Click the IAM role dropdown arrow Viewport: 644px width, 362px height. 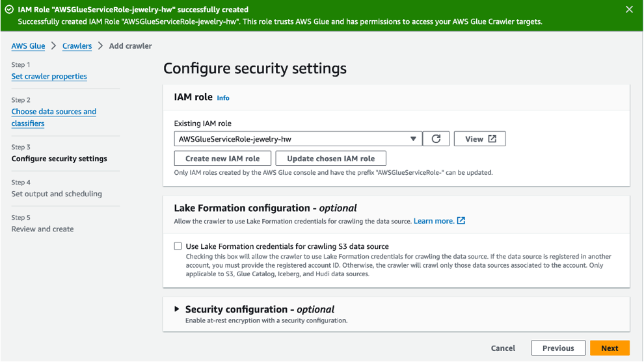(413, 138)
